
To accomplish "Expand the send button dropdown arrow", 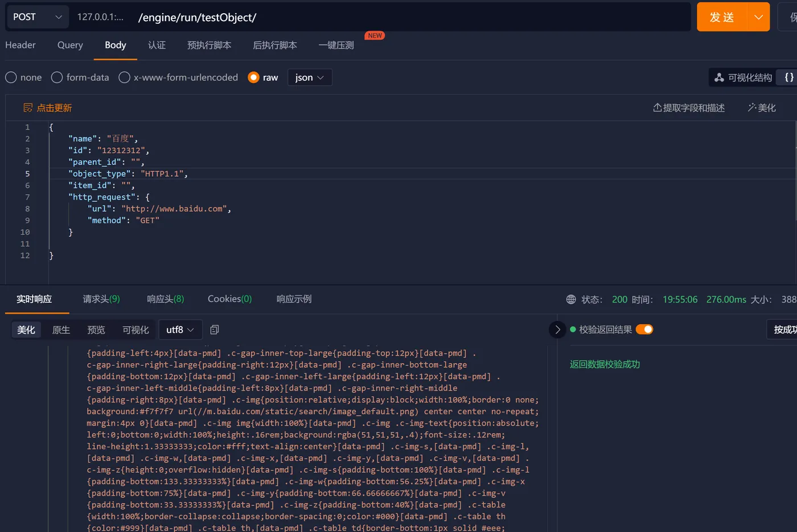I will 758,17.
